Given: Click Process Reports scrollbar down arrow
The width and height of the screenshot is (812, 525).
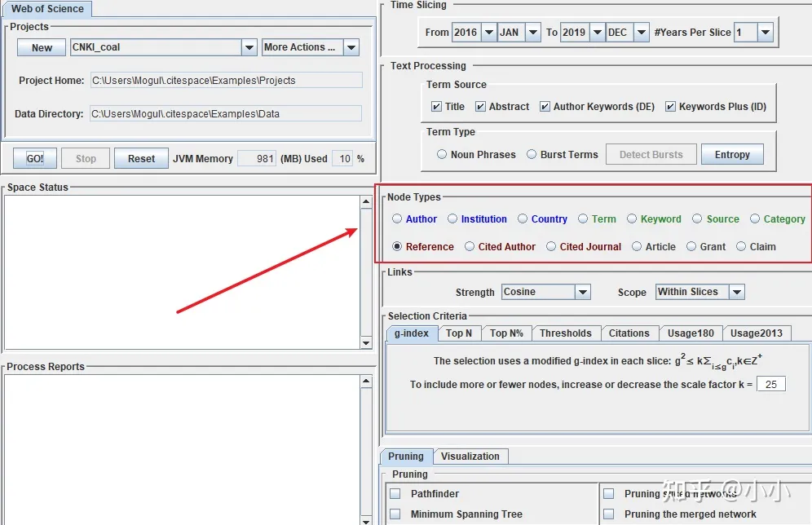Looking at the screenshot, I should [x=366, y=520].
